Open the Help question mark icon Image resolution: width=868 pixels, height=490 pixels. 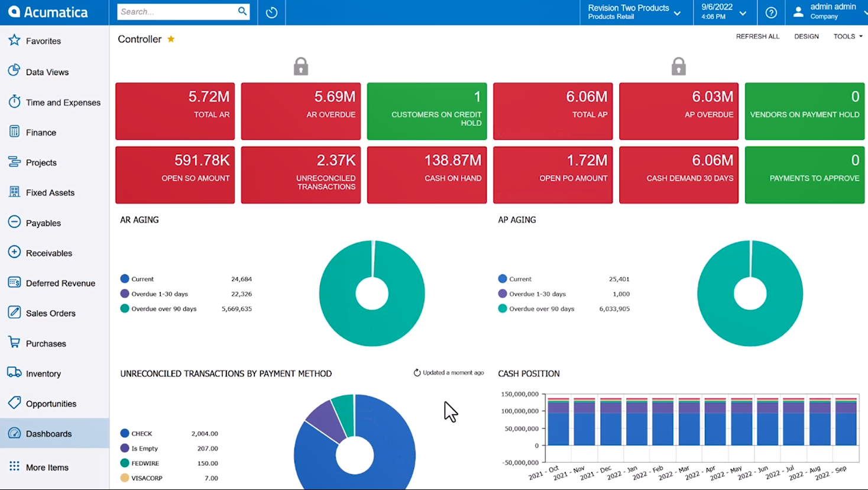pyautogui.click(x=770, y=12)
